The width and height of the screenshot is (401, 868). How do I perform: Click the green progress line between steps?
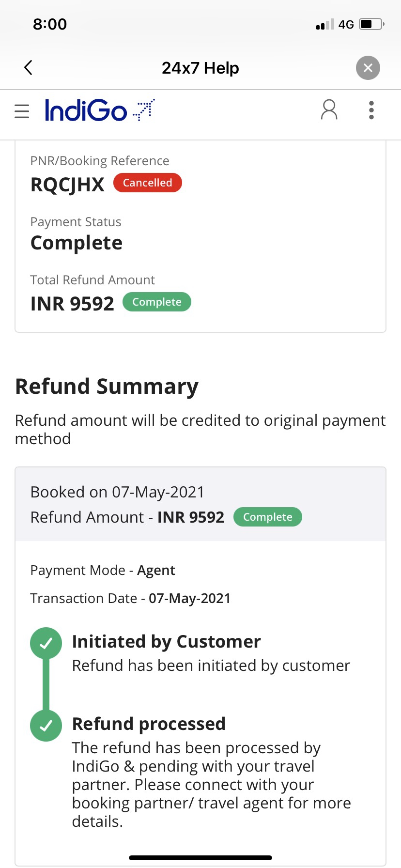pos(46,684)
